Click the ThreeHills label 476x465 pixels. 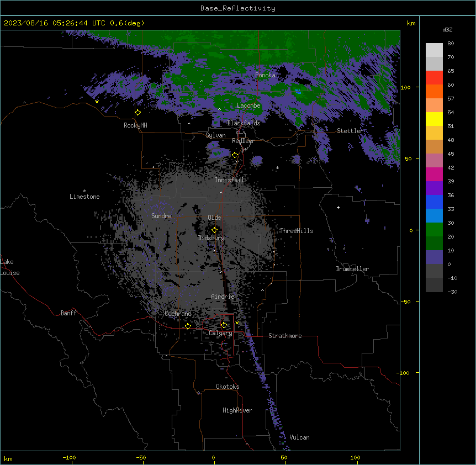point(297,231)
